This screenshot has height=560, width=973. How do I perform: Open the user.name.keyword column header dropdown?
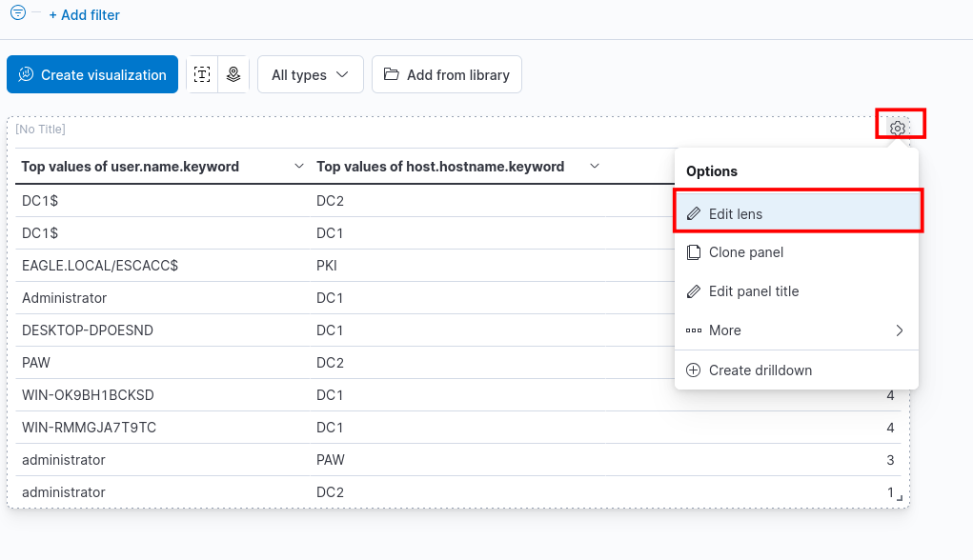(x=299, y=167)
